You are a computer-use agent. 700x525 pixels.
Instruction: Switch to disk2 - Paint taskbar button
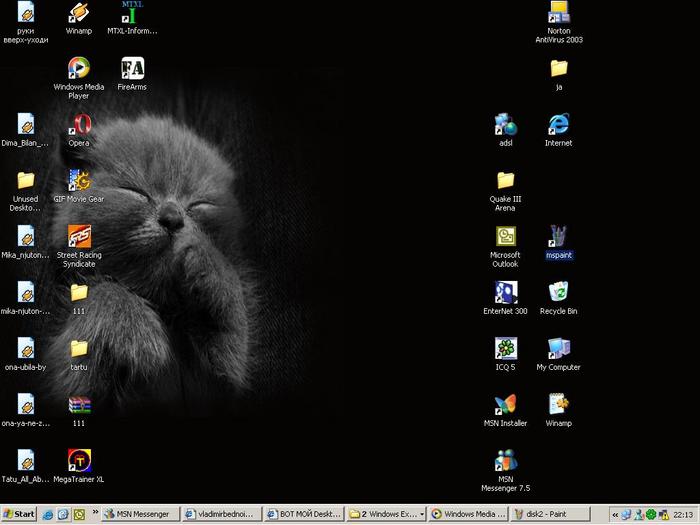(550, 514)
